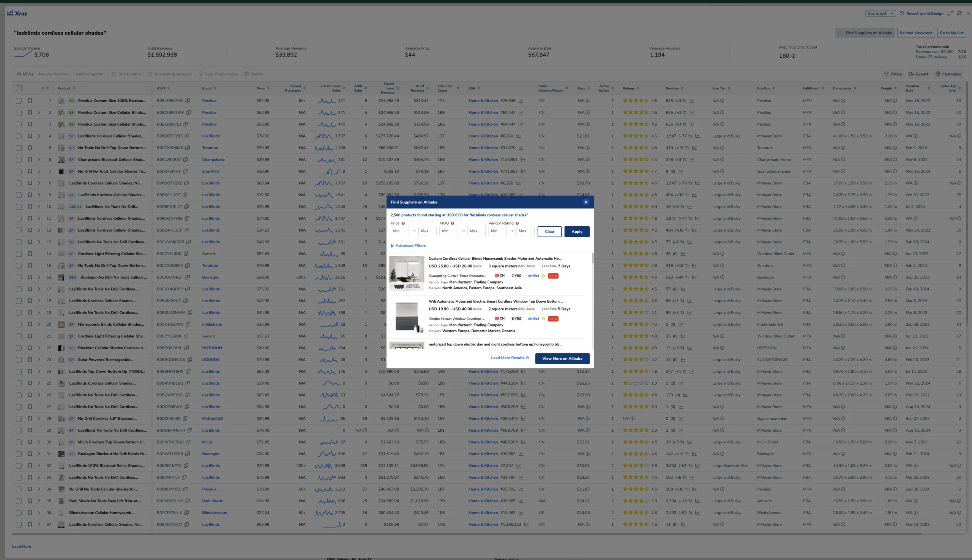Image resolution: width=972 pixels, height=560 pixels.
Task: Select checkbox for row 37 LazBlinds
Action: tap(19, 524)
